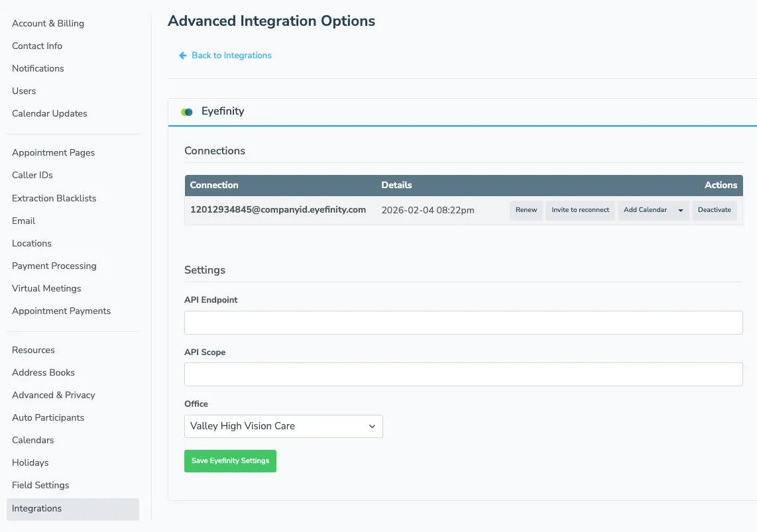Open the Office selection dropdown
The height and width of the screenshot is (532, 757).
[x=283, y=426]
